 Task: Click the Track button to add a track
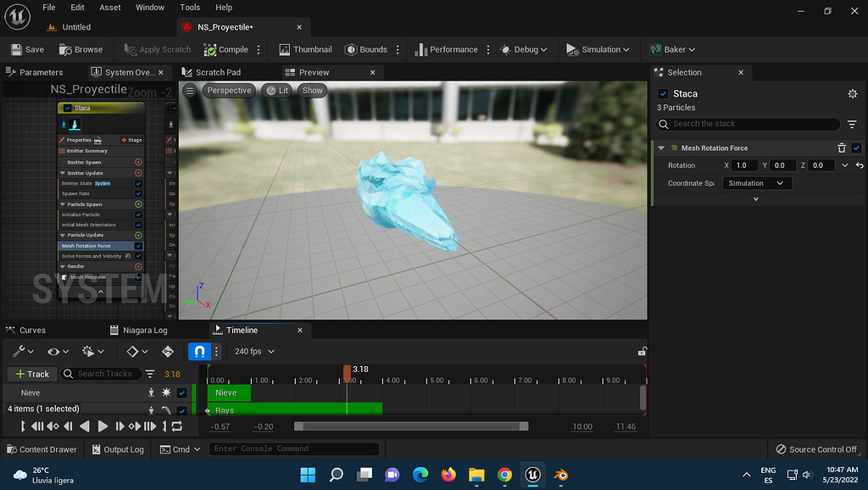pos(31,374)
